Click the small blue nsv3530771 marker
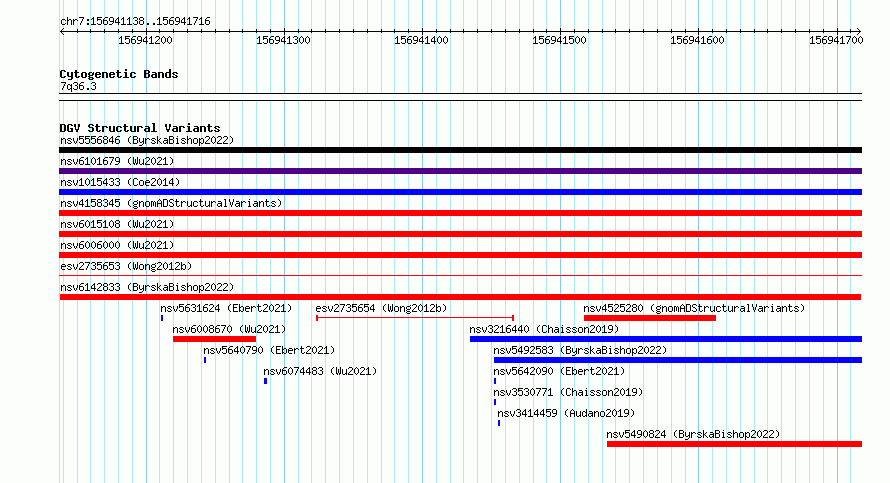890x483 pixels. [x=495, y=402]
